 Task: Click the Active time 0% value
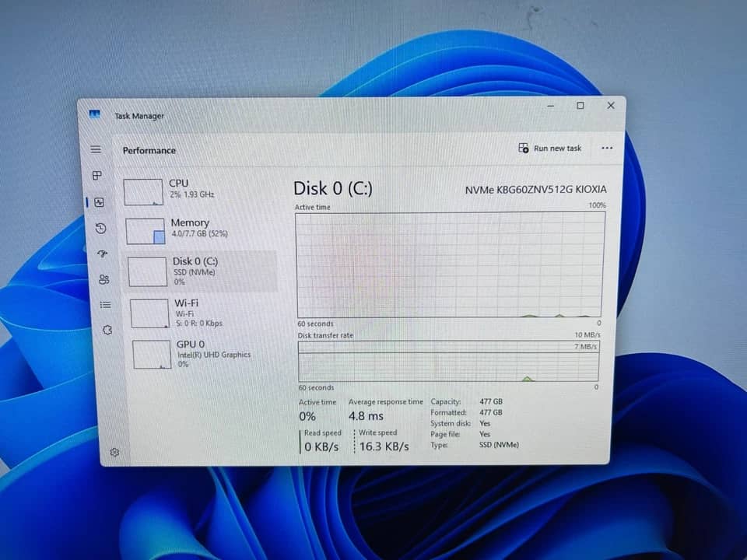(307, 417)
